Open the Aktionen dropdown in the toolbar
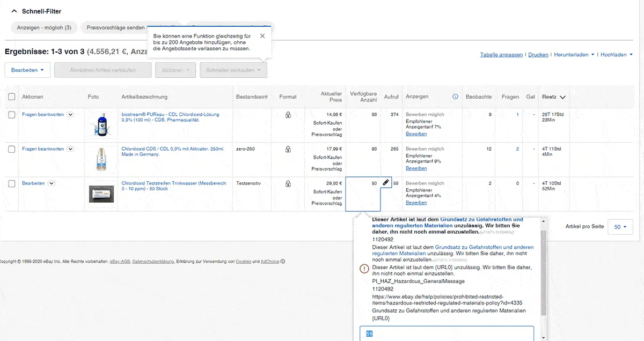This screenshot has width=644, height=341. pyautogui.click(x=175, y=70)
